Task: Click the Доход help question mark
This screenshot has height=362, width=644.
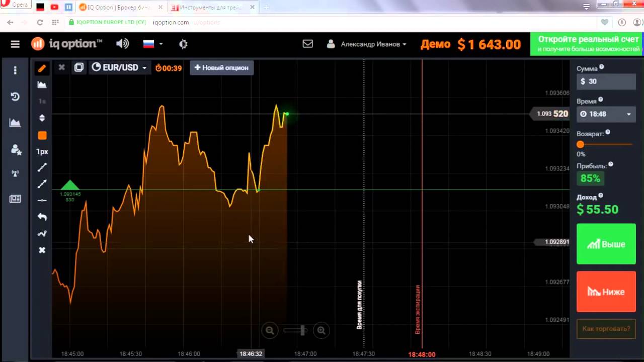Action: click(x=601, y=196)
